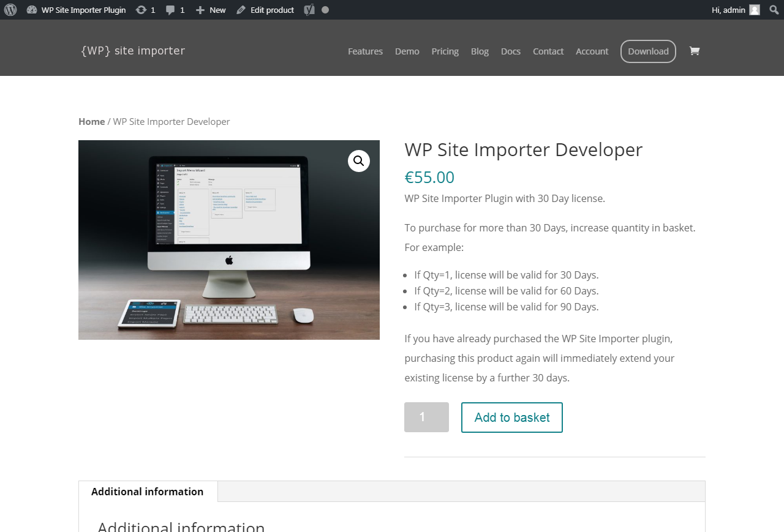Click the iMac product image
The height and width of the screenshot is (532, 784).
pyautogui.click(x=229, y=240)
